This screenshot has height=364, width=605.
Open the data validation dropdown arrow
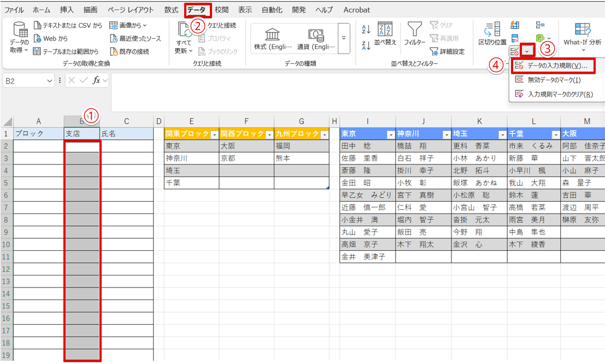pyautogui.click(x=527, y=50)
